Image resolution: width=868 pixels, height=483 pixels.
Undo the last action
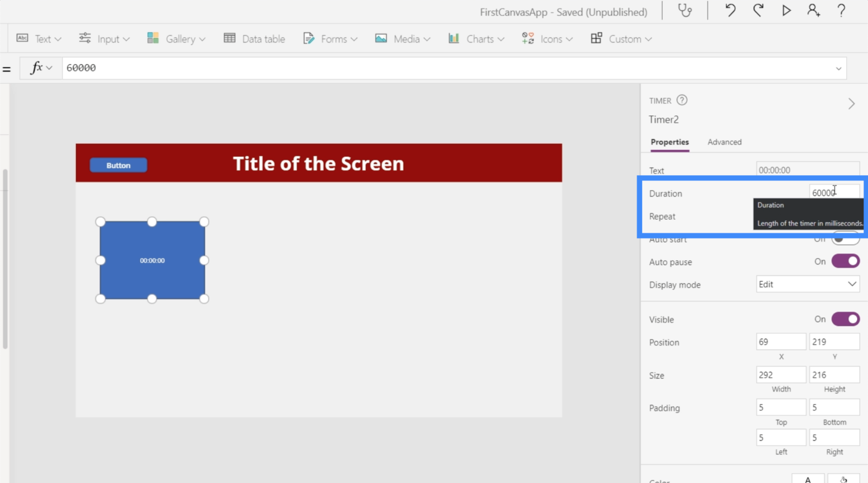coord(730,10)
